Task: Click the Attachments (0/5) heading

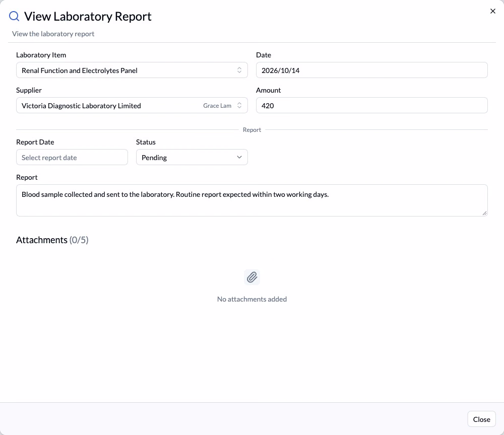Action: (x=52, y=240)
